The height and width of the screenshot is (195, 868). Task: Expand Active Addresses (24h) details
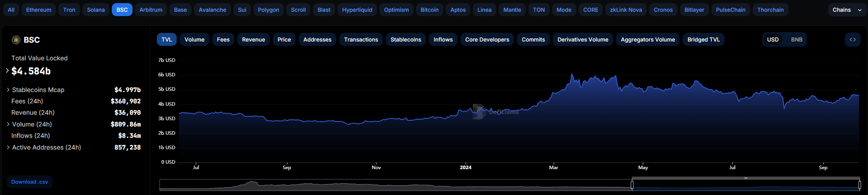[8, 147]
